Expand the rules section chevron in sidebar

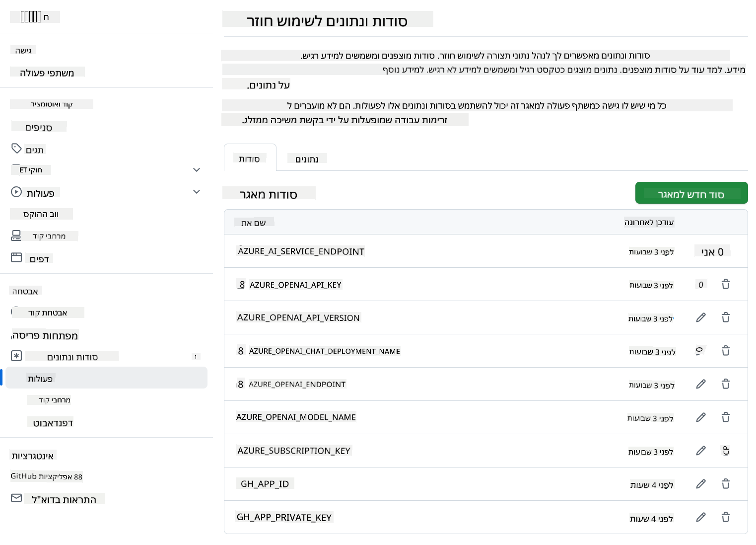197,170
